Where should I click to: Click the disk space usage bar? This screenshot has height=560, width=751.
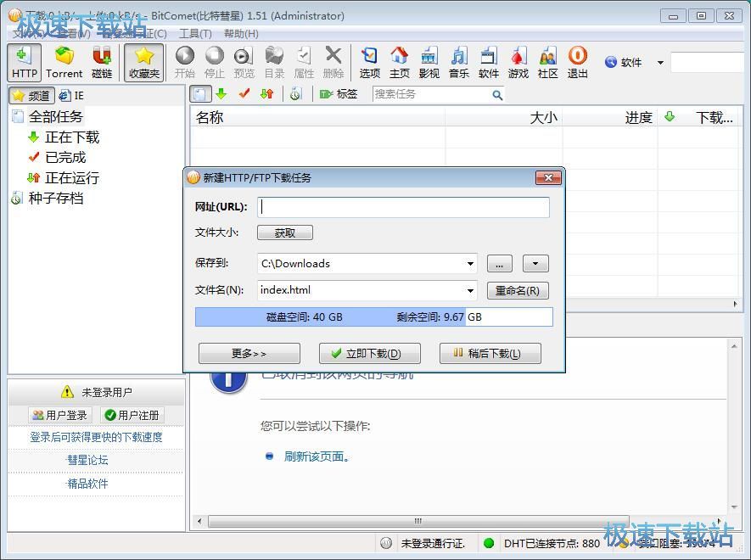(374, 317)
